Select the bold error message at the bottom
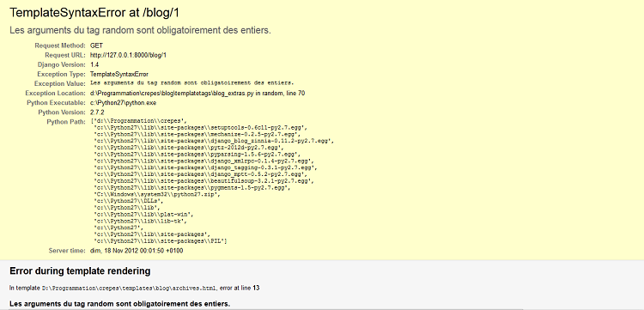The image size is (644, 310). (x=119, y=304)
